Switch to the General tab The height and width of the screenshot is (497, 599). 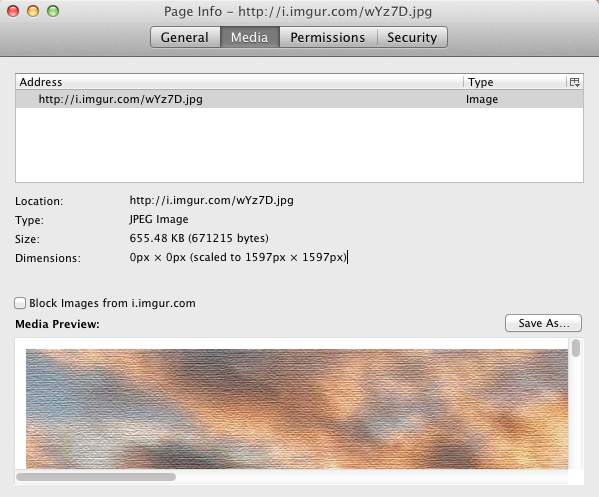[x=185, y=37]
